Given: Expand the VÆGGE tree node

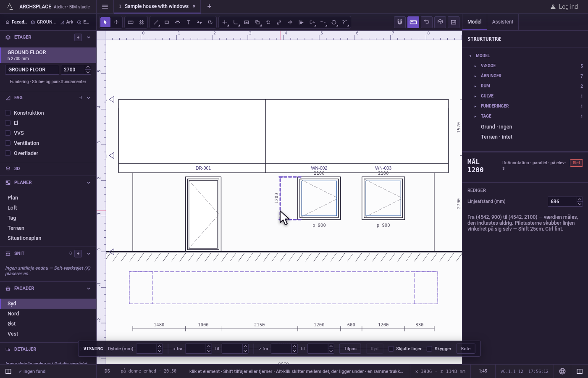Looking at the screenshot, I should click(x=475, y=66).
